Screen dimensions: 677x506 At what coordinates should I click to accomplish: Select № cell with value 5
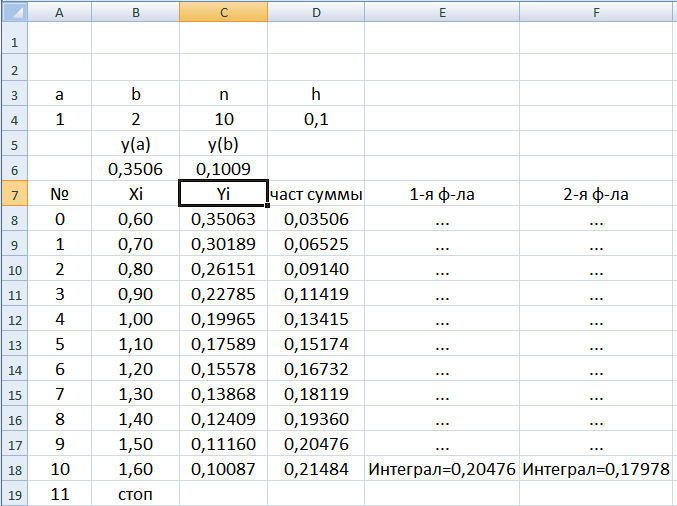[x=60, y=344]
